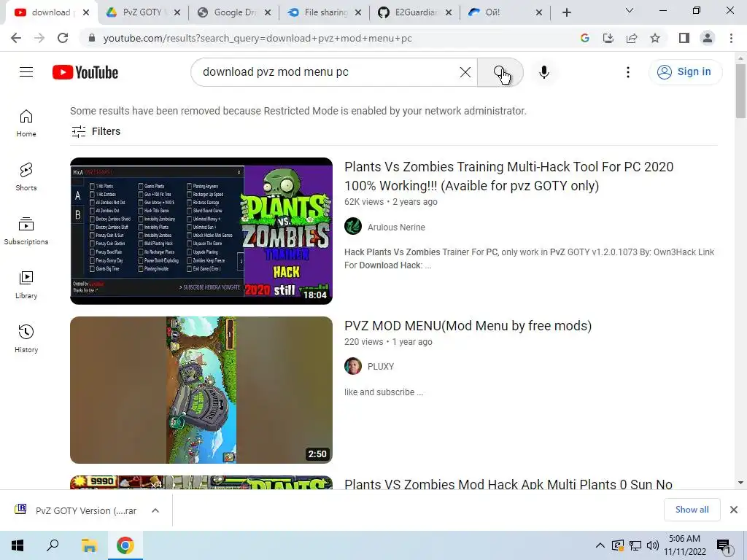Show hidden system tray icons
This screenshot has height=560, width=747.
(600, 545)
